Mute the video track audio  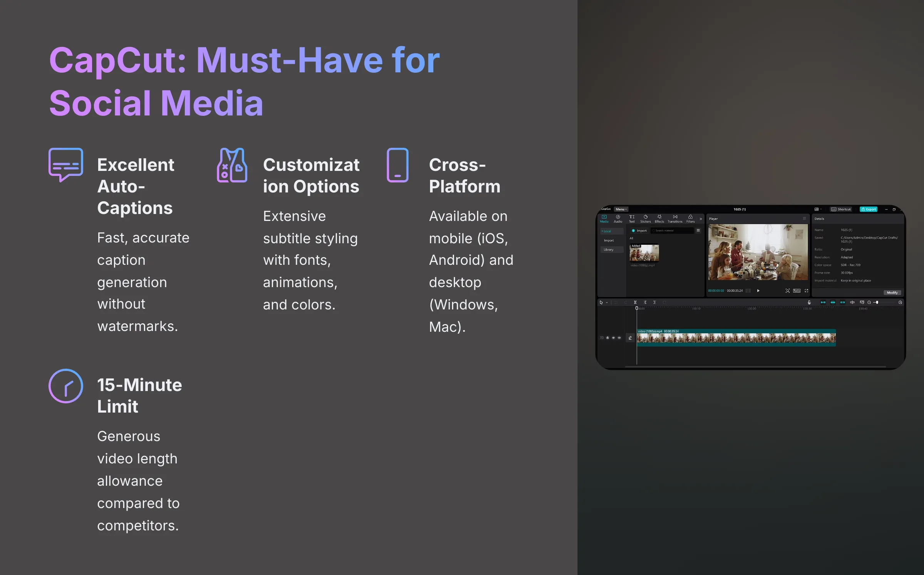click(619, 338)
